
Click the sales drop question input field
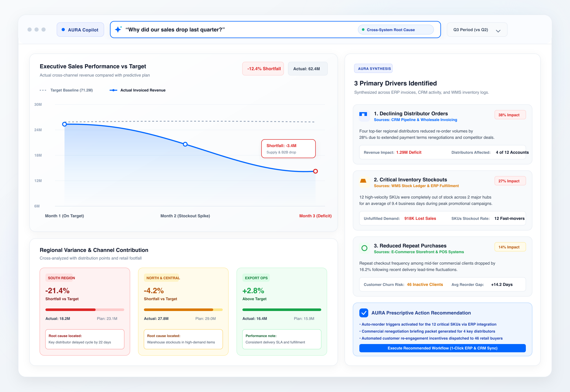pyautogui.click(x=275, y=30)
